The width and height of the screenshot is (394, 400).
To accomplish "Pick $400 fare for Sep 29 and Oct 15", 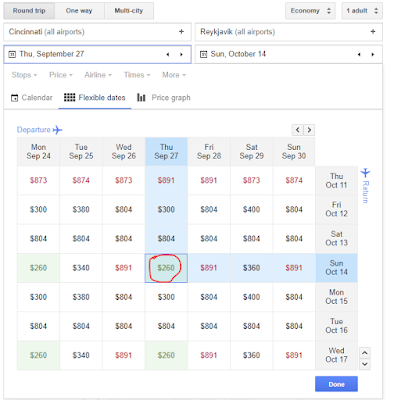I will click(251, 297).
